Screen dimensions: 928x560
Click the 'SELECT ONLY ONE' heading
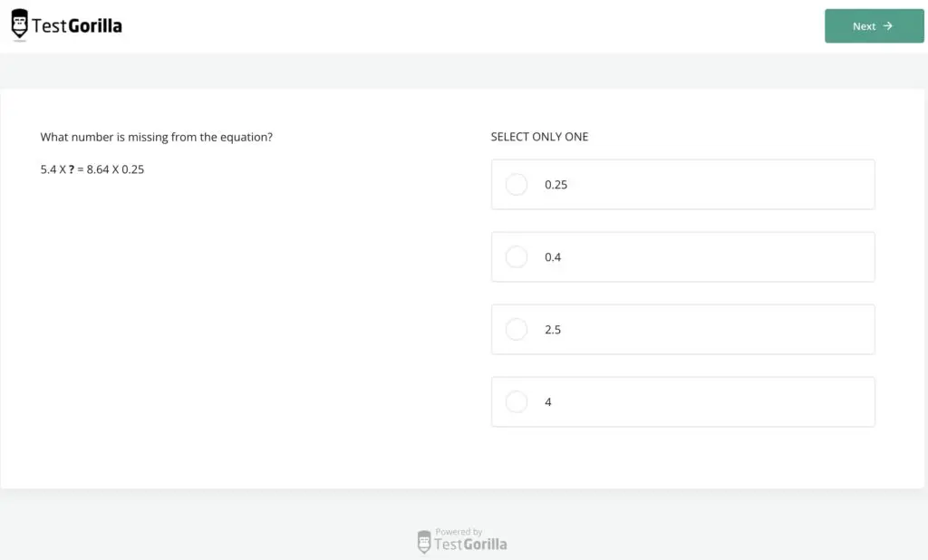(x=539, y=137)
